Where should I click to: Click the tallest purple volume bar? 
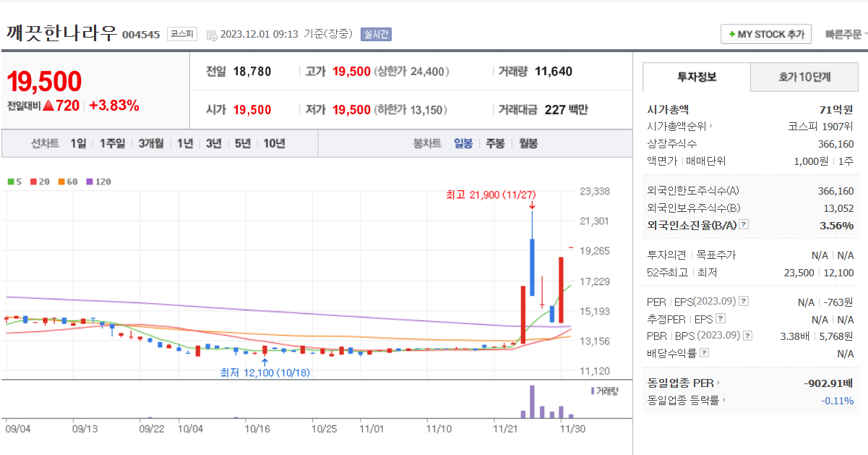click(x=533, y=401)
